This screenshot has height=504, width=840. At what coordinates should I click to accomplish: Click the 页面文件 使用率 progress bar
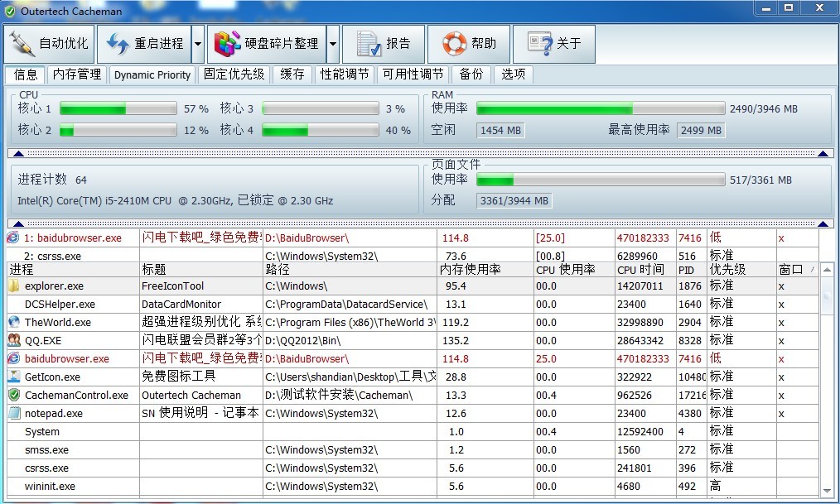pyautogui.click(x=601, y=180)
